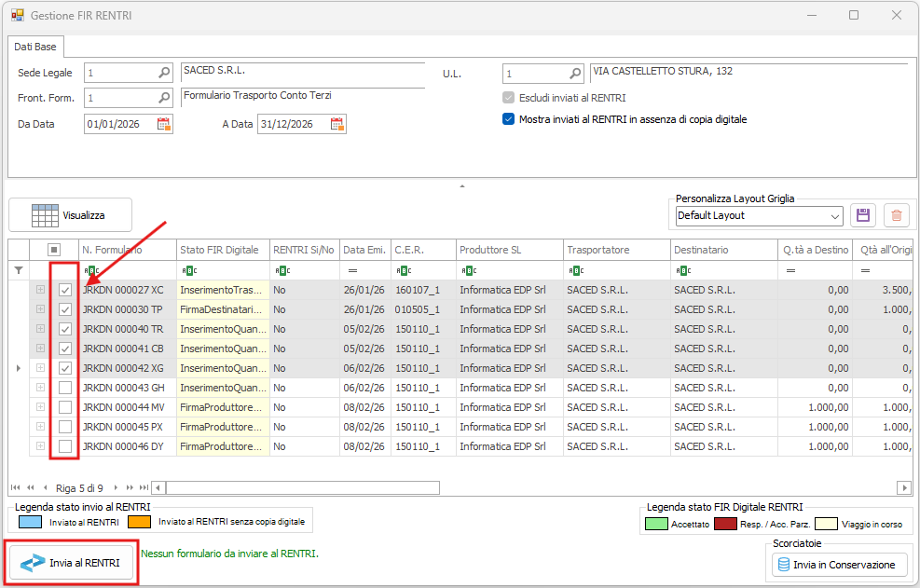Screen dimensions: 920x588
Task: Open the Da Data calendar picker
Action: [x=163, y=124]
